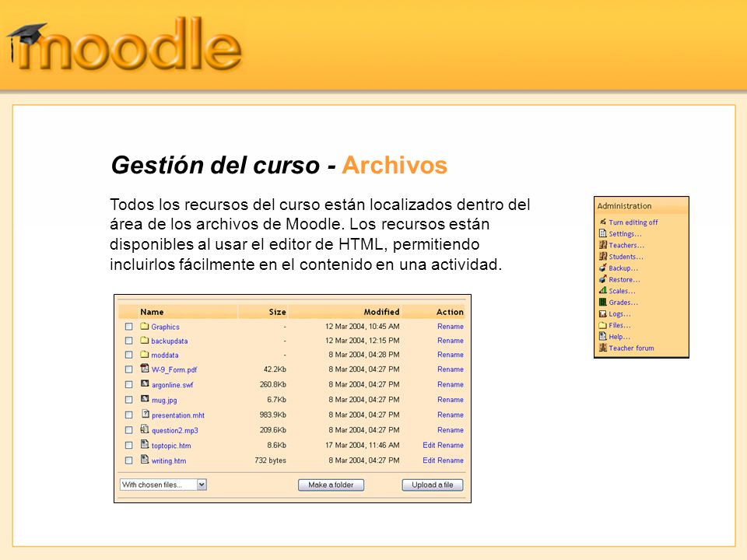
Task: Click the Scales chart icon
Action: (x=602, y=290)
